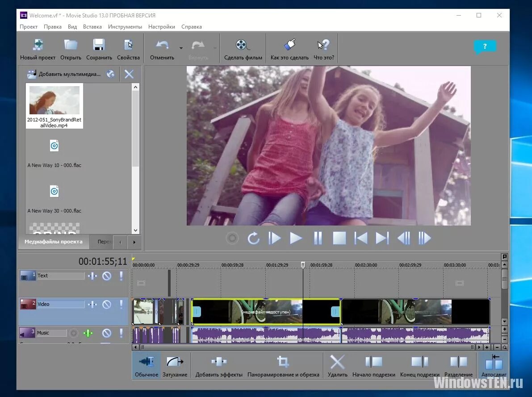Viewport: 532px width, 397px height.
Task: Click the Play button
Action: point(296,238)
